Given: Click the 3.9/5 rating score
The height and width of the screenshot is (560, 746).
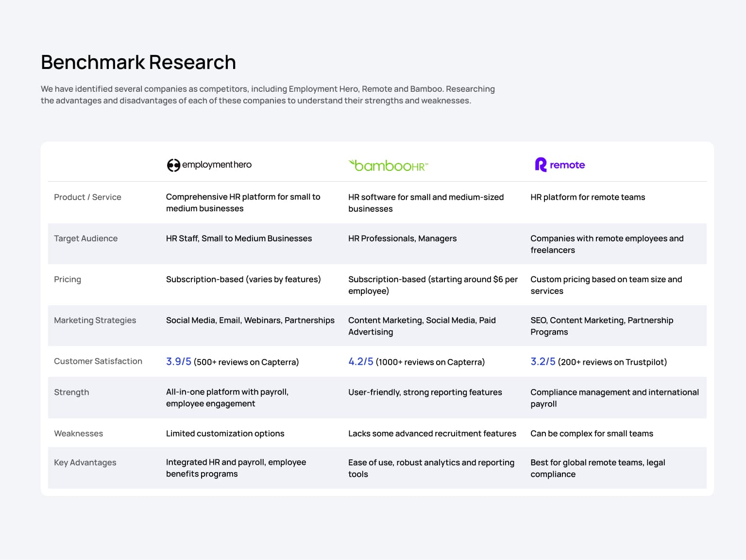Looking at the screenshot, I should click(179, 361).
